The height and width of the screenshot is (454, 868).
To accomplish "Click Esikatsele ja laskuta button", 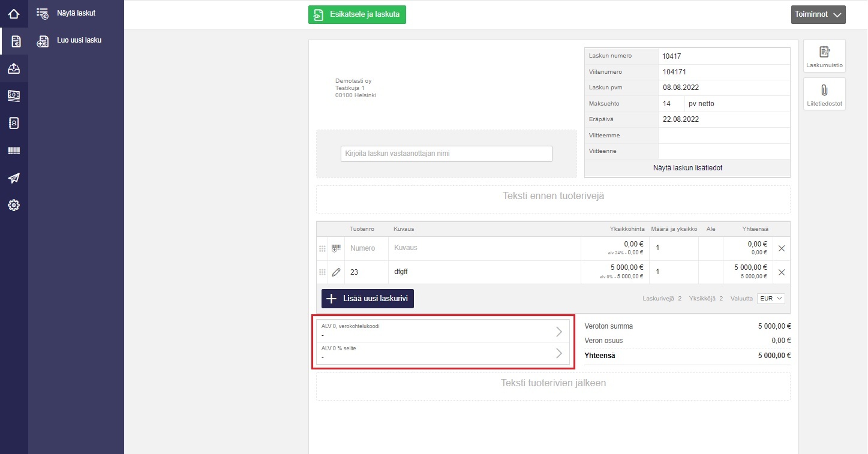I will coord(357,15).
